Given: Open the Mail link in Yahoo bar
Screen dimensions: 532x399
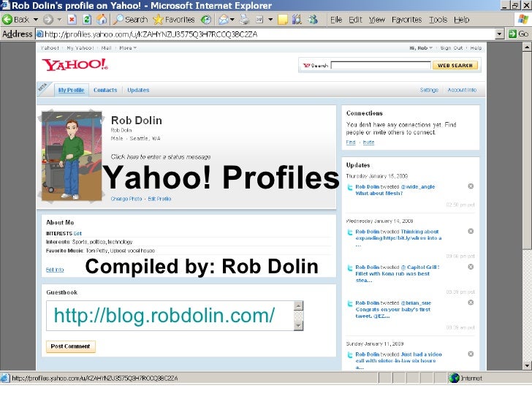Looking at the screenshot, I should tap(106, 47).
